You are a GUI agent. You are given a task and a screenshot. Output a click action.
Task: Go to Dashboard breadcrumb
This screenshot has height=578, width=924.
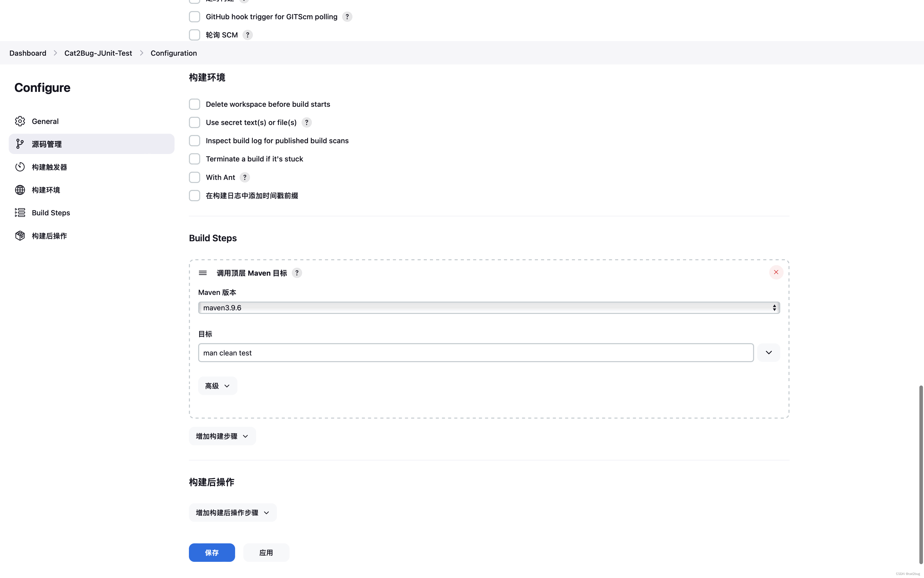pos(28,53)
